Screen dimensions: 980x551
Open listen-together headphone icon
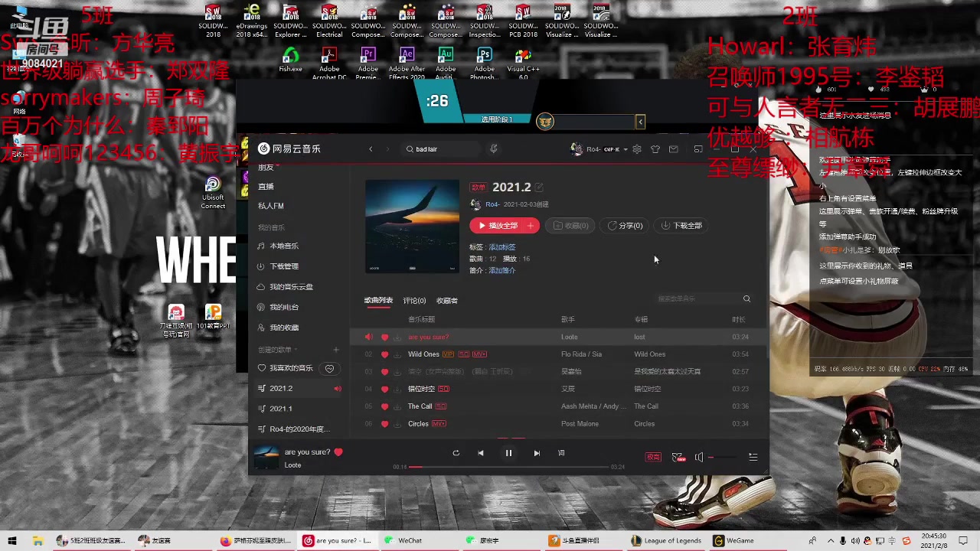[x=678, y=457]
